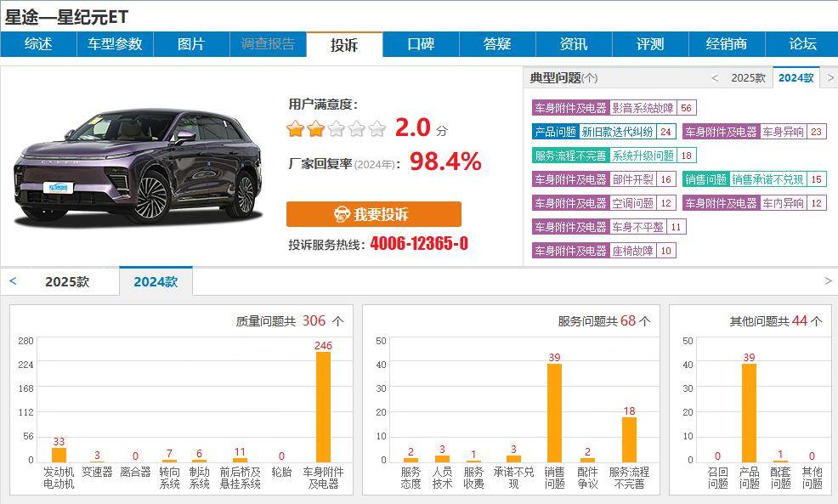Open 车身不平整 11 issue tag
Viewport: 838px width, 504px height.
click(609, 227)
